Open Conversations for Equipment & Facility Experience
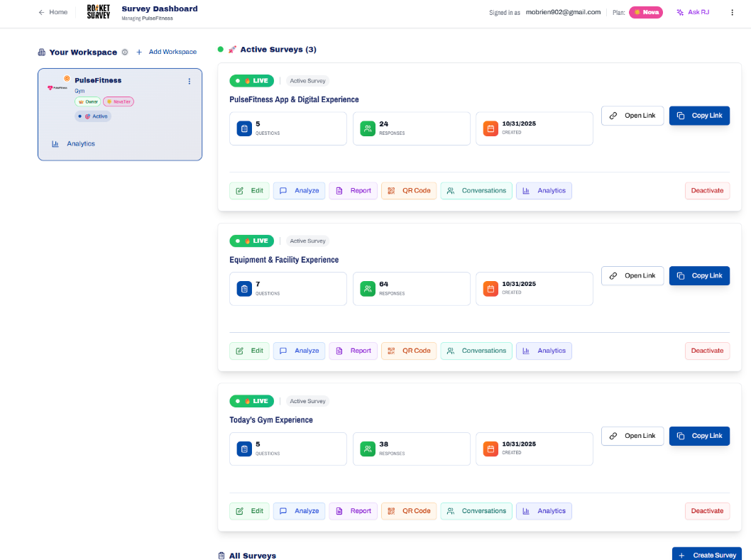The height and width of the screenshot is (560, 751). [x=476, y=350]
